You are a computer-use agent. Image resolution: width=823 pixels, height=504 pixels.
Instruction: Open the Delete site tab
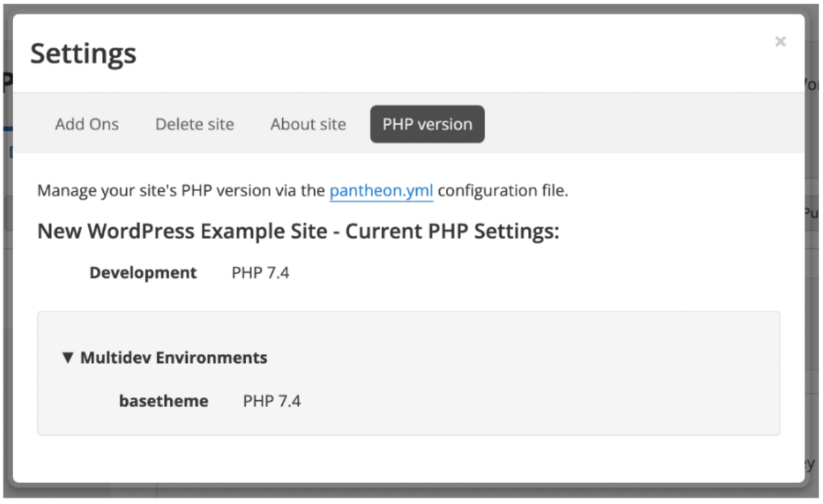pos(195,124)
